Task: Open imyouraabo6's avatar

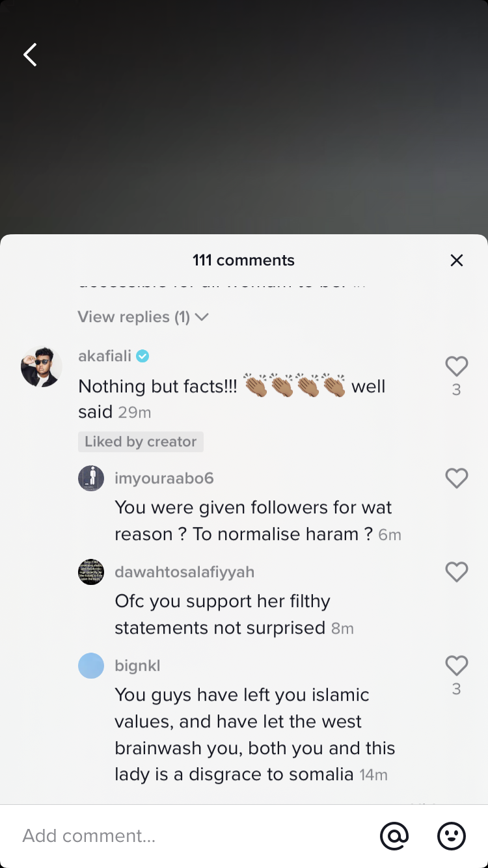Action: pos(91,478)
